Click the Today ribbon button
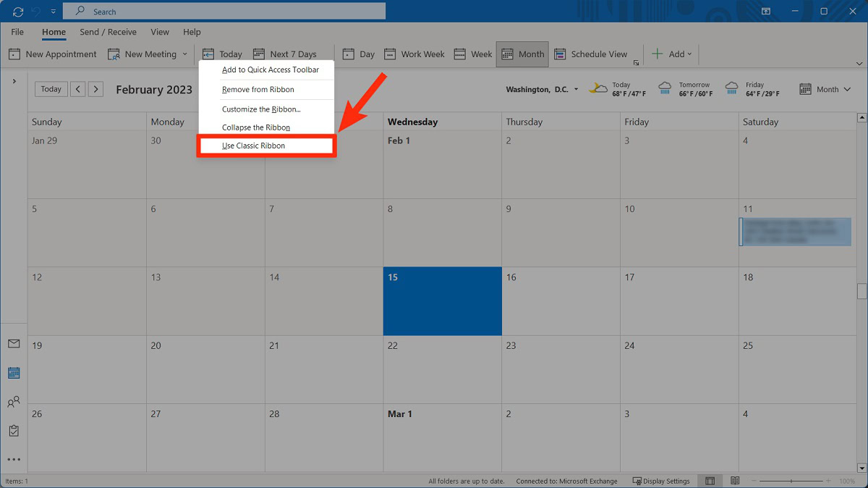Screen dimensions: 868x488 223,54
